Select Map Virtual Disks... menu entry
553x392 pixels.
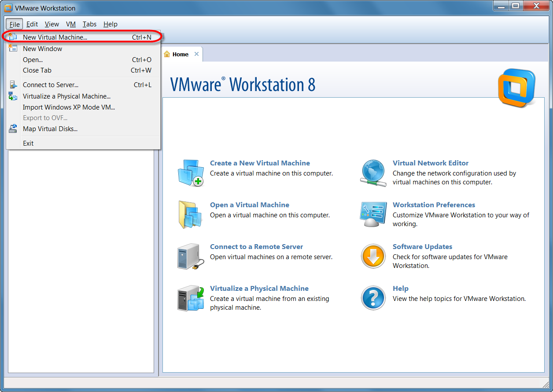click(83, 129)
